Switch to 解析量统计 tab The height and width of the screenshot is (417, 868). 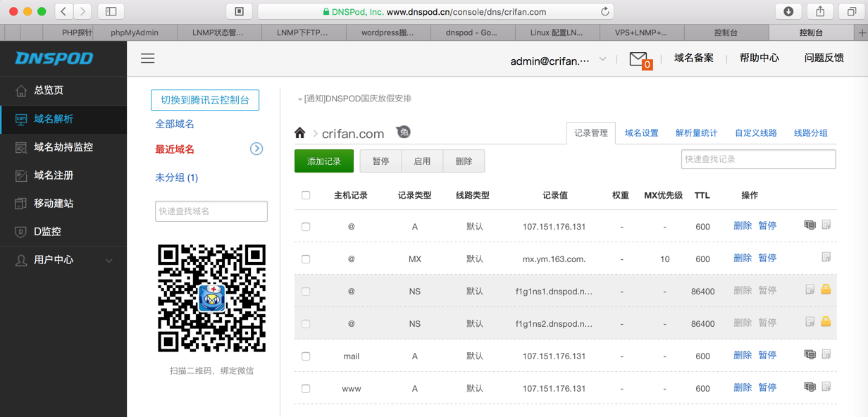tap(697, 133)
